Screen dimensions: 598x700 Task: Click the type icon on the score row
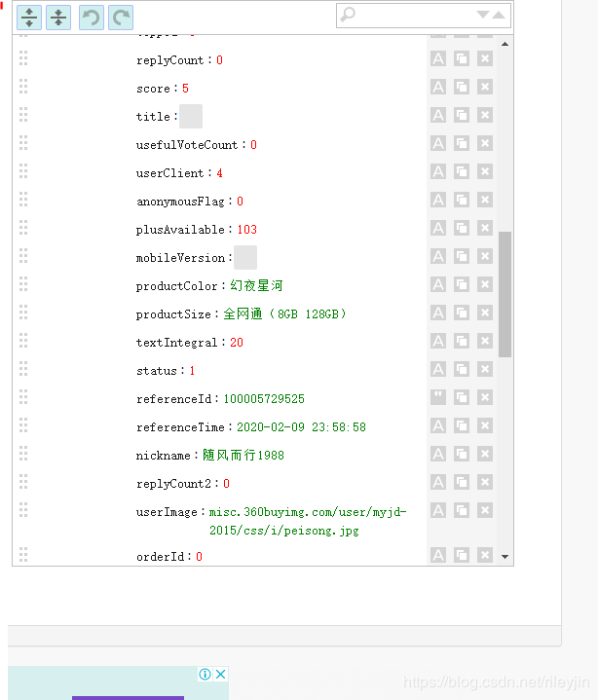[438, 87]
